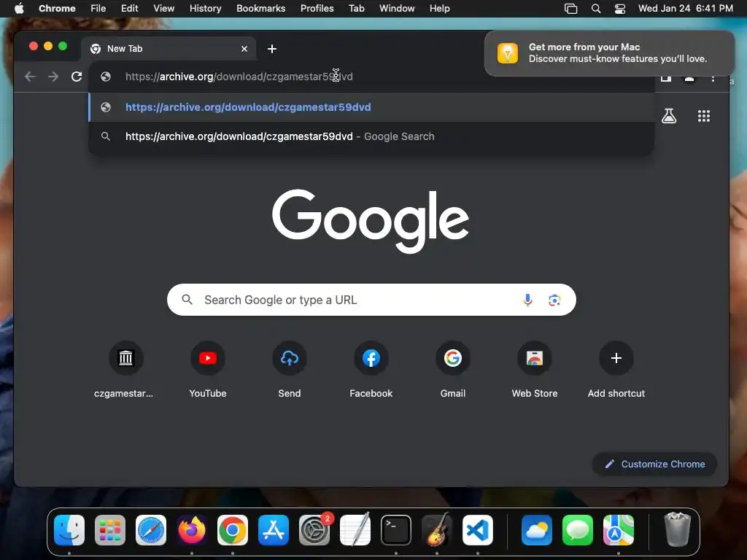Click Customize Chrome button
Viewport: 747px width, 560px height.
654,464
